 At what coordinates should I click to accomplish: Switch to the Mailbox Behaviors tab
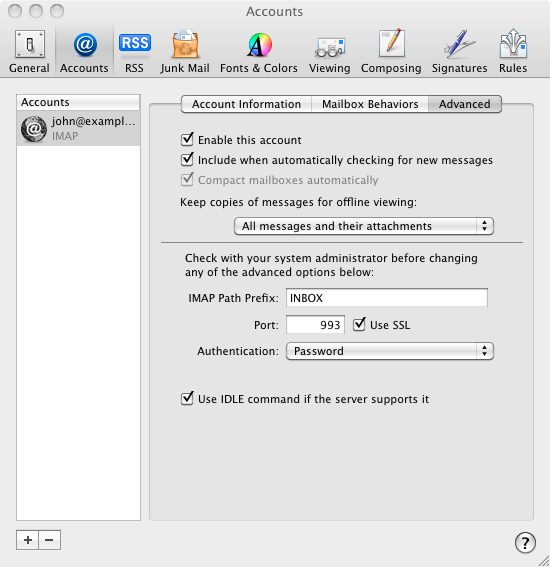pyautogui.click(x=370, y=104)
